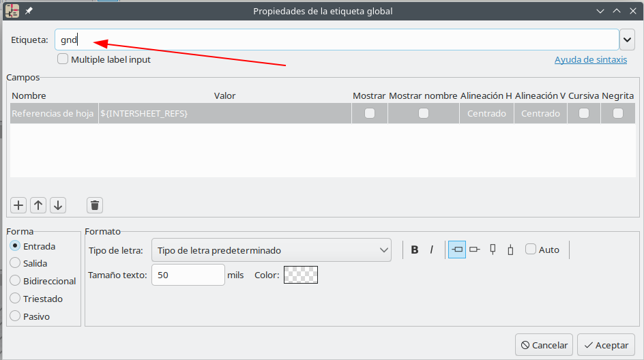Select the third label orientation icon
Image resolution: width=644 pixels, height=360 pixels.
(493, 250)
